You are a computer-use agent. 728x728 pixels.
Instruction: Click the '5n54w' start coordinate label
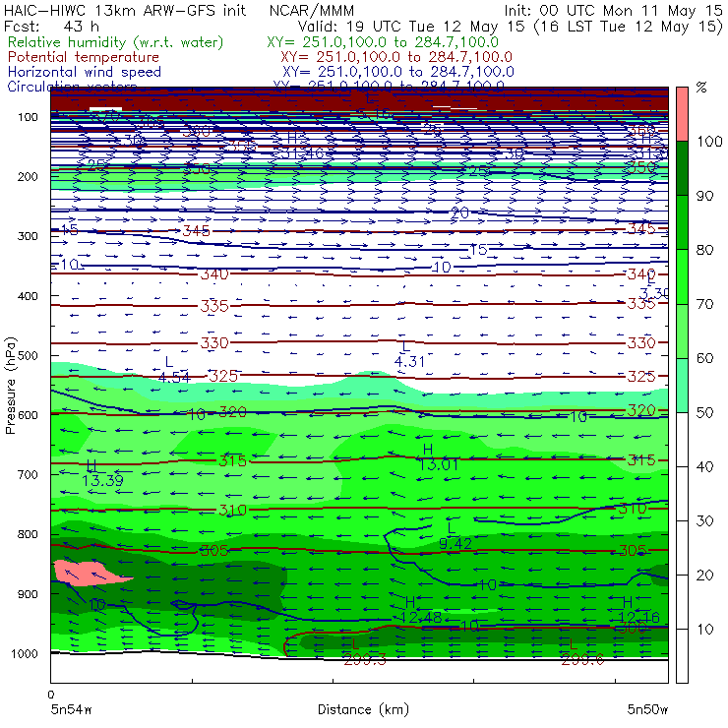(x=72, y=709)
